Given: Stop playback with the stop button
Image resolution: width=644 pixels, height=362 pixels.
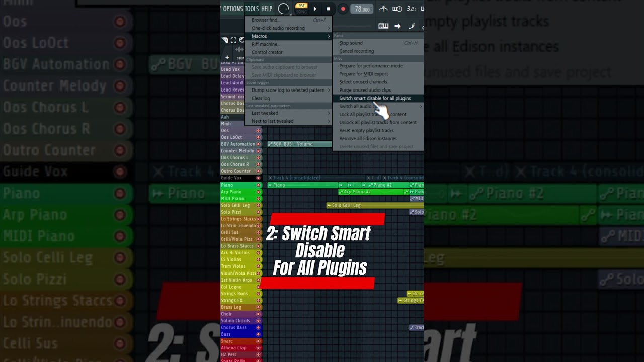Looking at the screenshot, I should tap(329, 9).
